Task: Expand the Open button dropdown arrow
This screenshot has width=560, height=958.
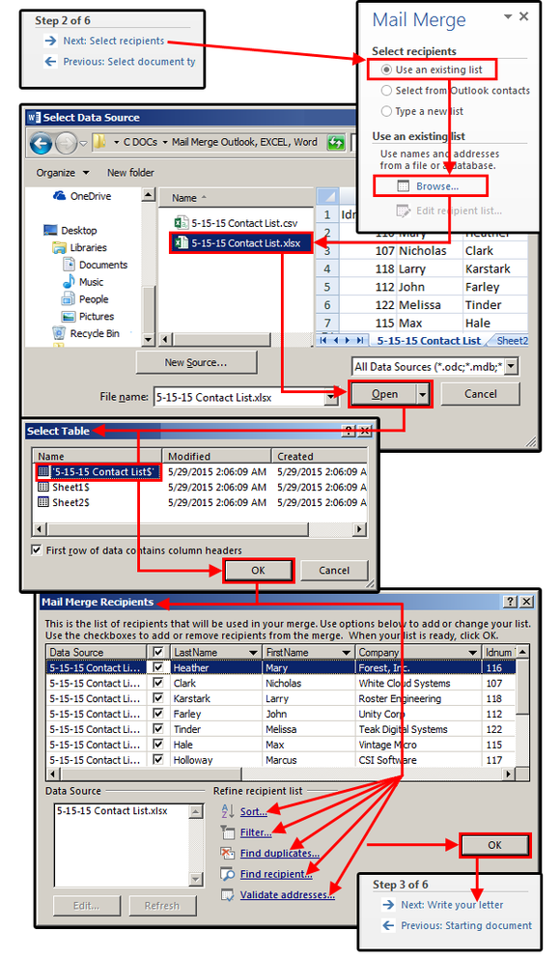Action: point(423,395)
